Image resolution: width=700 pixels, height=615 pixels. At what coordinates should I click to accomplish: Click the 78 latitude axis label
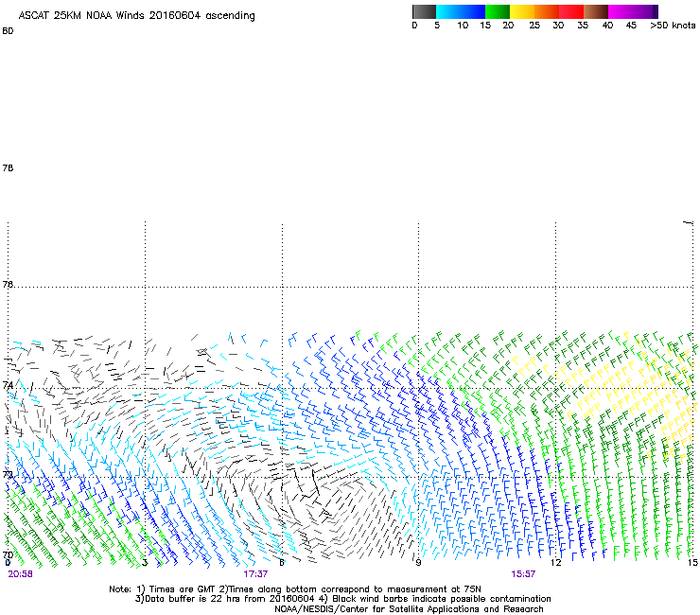tap(8, 167)
